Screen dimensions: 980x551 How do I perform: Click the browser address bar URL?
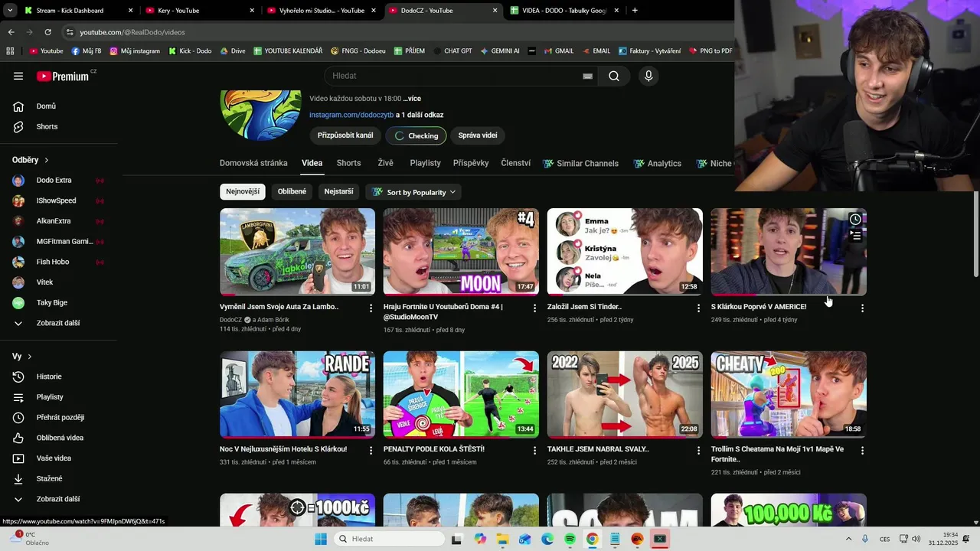coord(132,32)
